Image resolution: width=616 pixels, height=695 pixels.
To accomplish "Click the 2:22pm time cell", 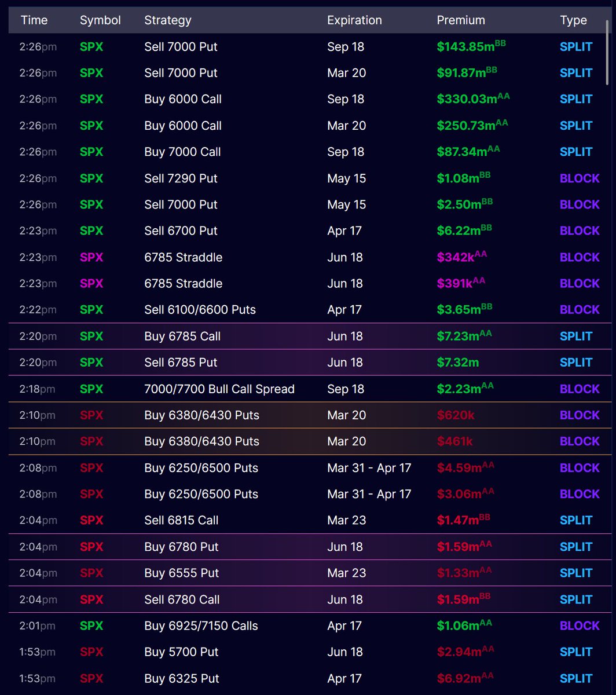I will (x=38, y=310).
